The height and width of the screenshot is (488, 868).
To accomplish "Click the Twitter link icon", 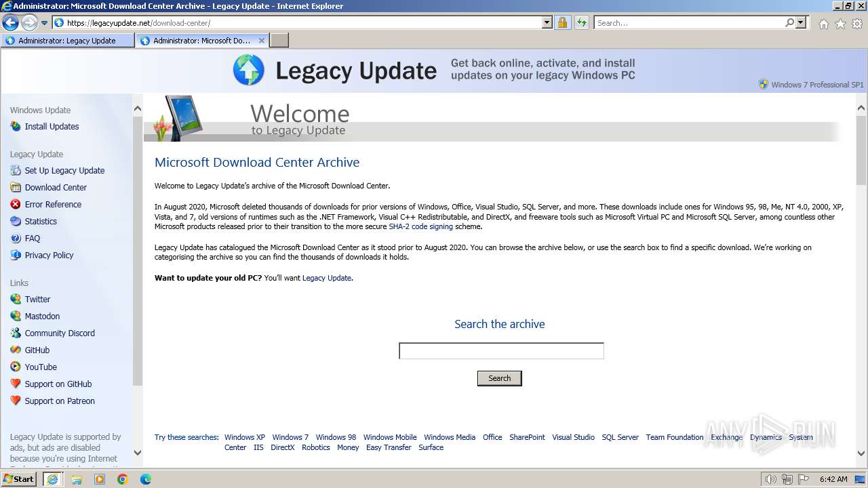I will click(x=16, y=299).
